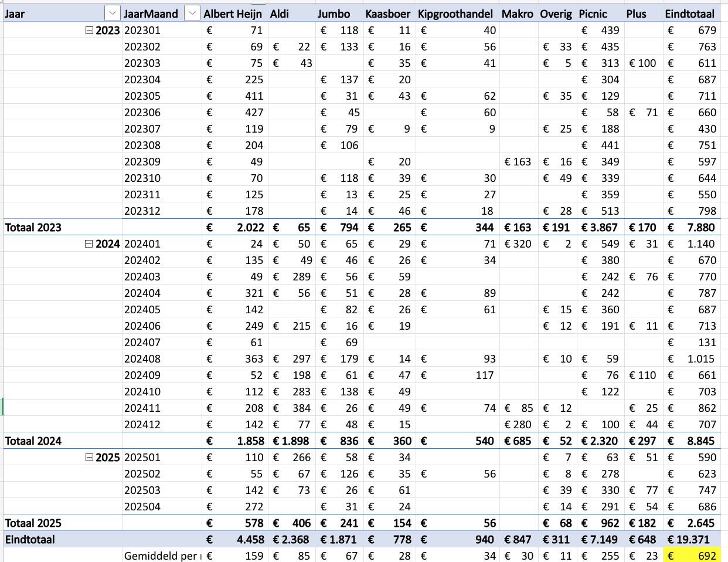Screen dimensions: 728x562
Task: Click Picnic value 441 for 202308
Action: click(x=610, y=145)
